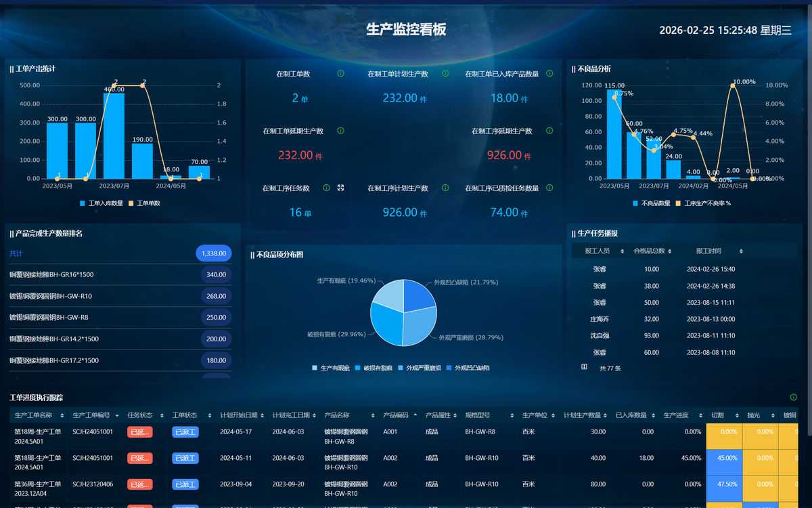Sort 生产任务播报 by 报工时间
This screenshot has height=508, width=812.
coord(741,251)
